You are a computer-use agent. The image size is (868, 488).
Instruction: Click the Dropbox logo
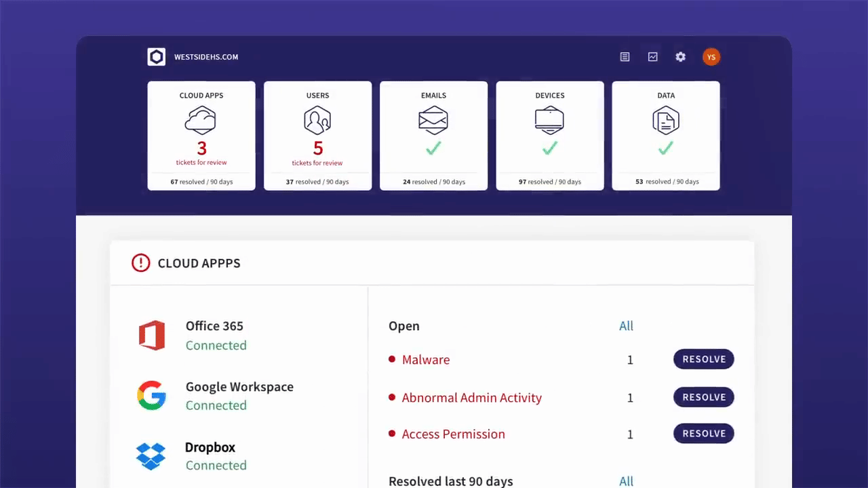coord(151,456)
